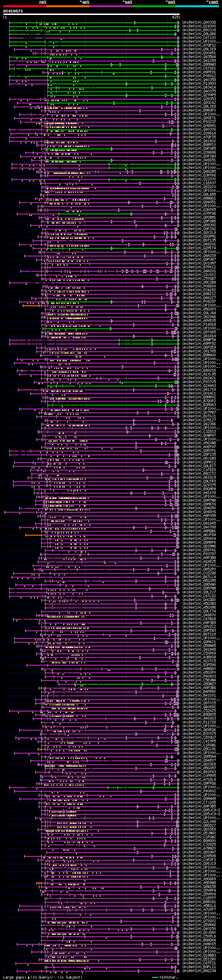The width and height of the screenshot is (222, 980).
Task: Click label UniRef100_Q8L685
Action: (199, 194)
